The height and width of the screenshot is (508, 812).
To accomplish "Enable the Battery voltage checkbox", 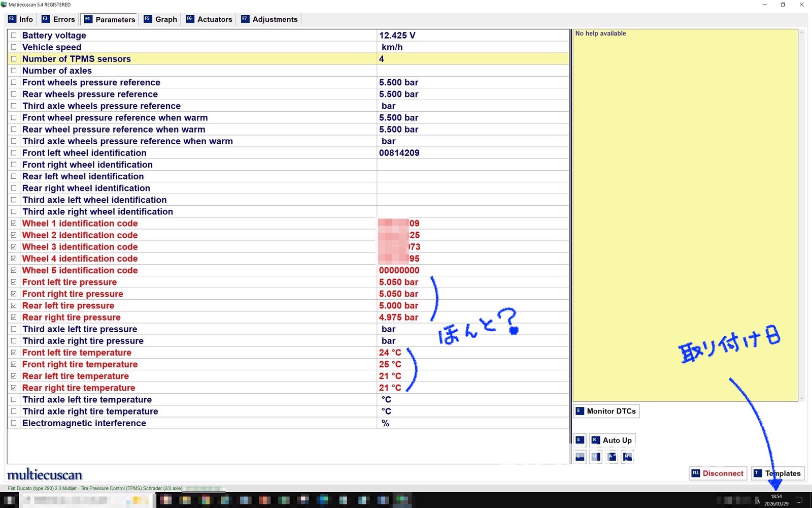I will [14, 36].
